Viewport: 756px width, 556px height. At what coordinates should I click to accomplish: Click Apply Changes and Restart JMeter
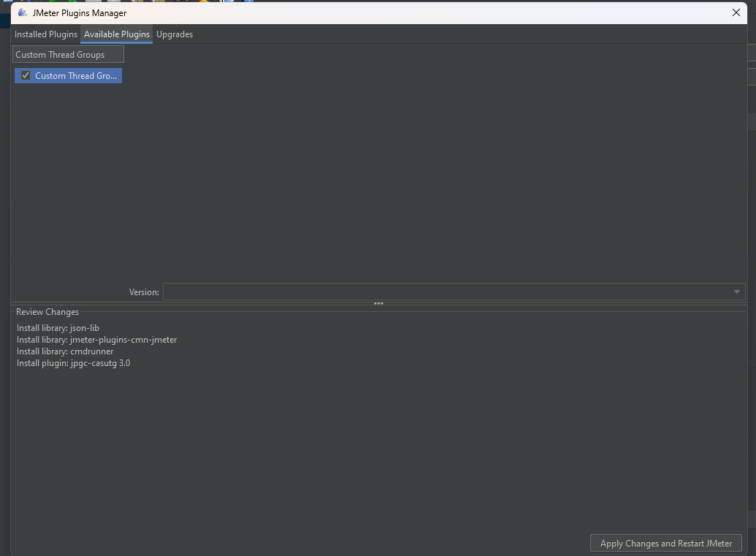point(666,544)
